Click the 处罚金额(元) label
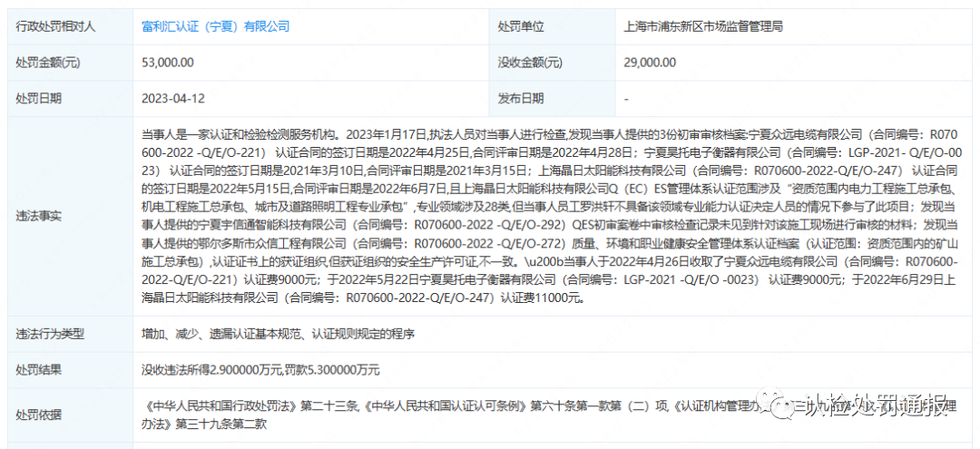The image size is (980, 449). (47, 62)
